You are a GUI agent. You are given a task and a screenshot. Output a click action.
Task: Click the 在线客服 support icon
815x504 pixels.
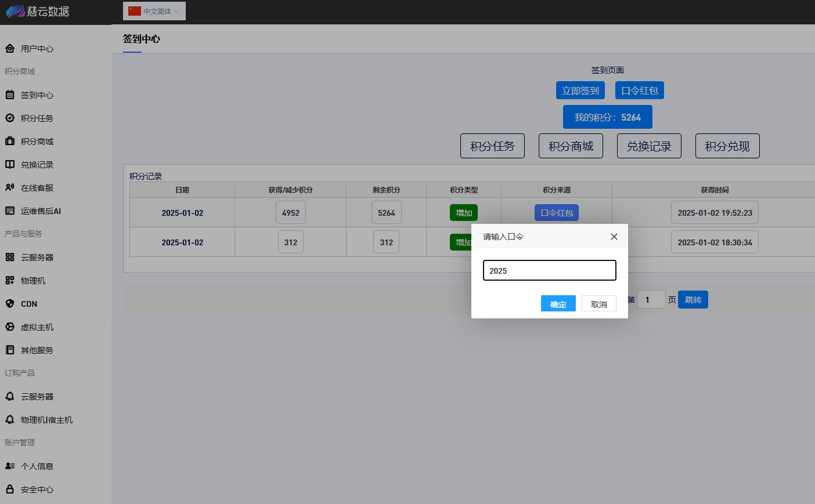(x=10, y=187)
